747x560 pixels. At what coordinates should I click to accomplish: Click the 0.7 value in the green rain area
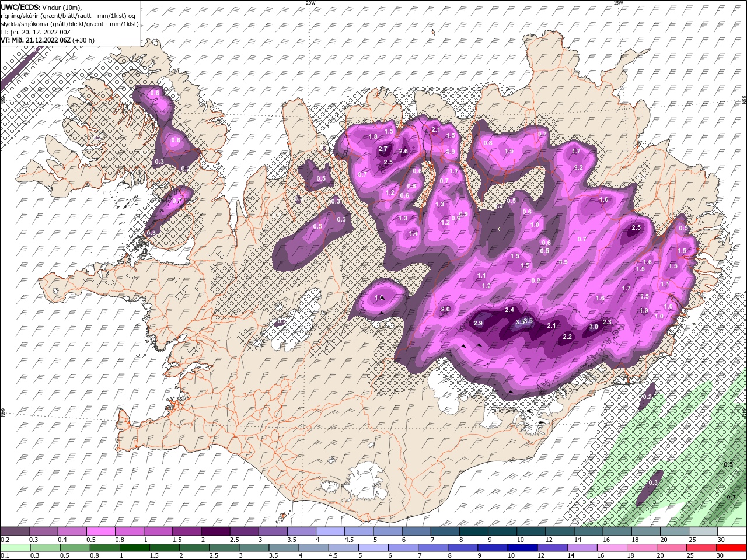click(x=731, y=498)
